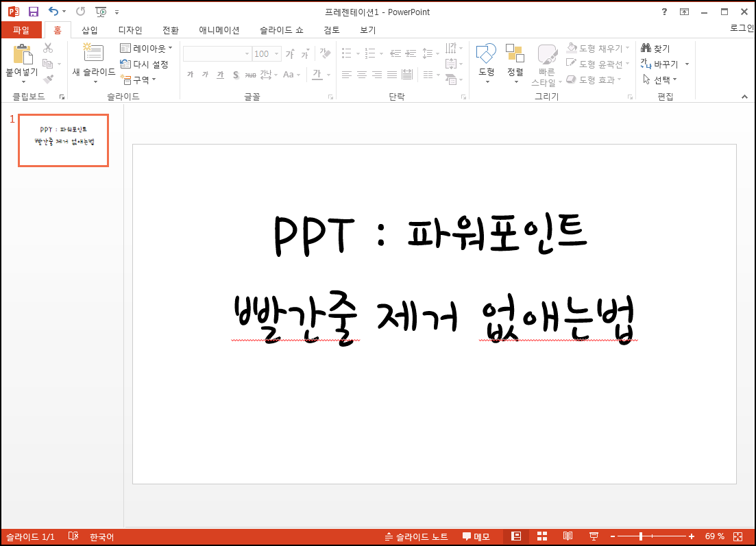The width and height of the screenshot is (756, 546).
Task: Toggle Strikethrough formatting
Action: [251, 75]
